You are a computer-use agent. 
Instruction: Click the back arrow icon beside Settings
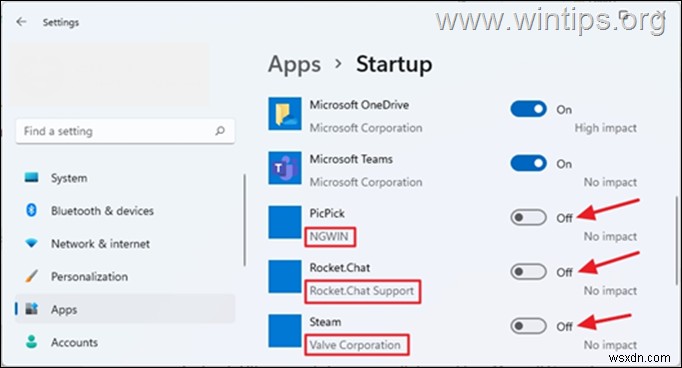click(21, 22)
